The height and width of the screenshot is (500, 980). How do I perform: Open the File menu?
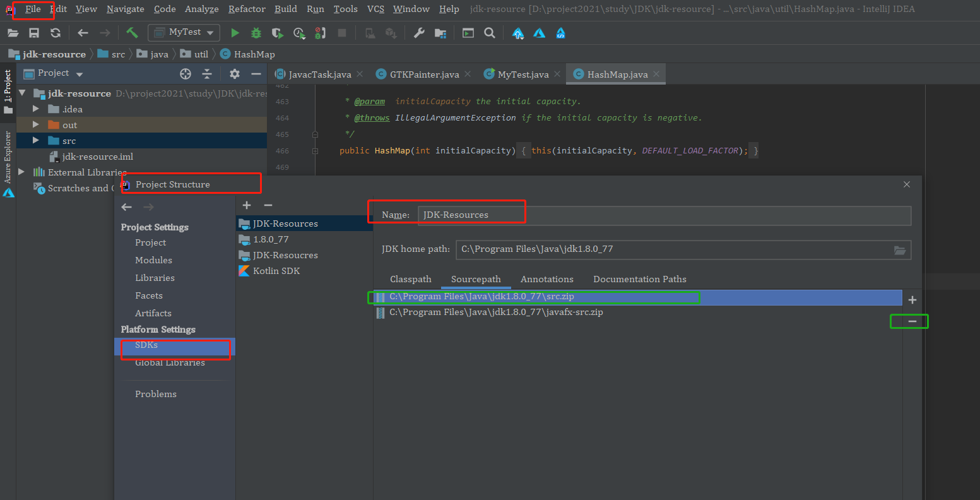tap(33, 9)
